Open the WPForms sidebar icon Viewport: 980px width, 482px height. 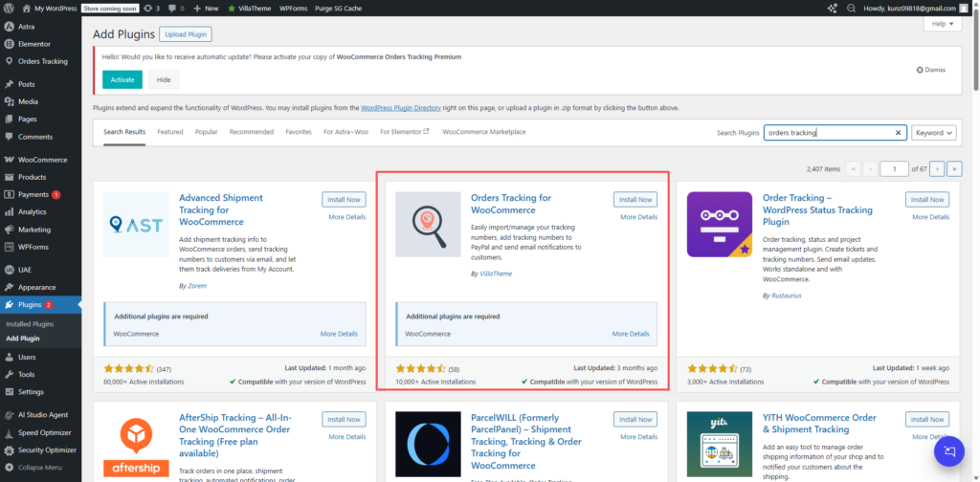(x=9, y=248)
